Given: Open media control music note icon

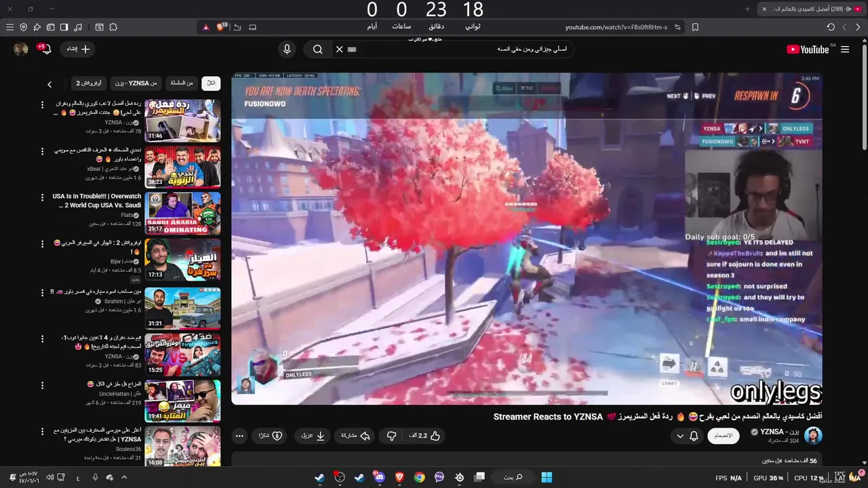Looking at the screenshot, I should pyautogui.click(x=78, y=27).
